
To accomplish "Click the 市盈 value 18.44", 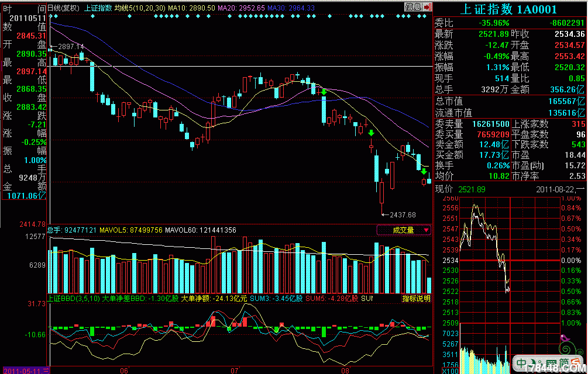I will coord(575,155).
